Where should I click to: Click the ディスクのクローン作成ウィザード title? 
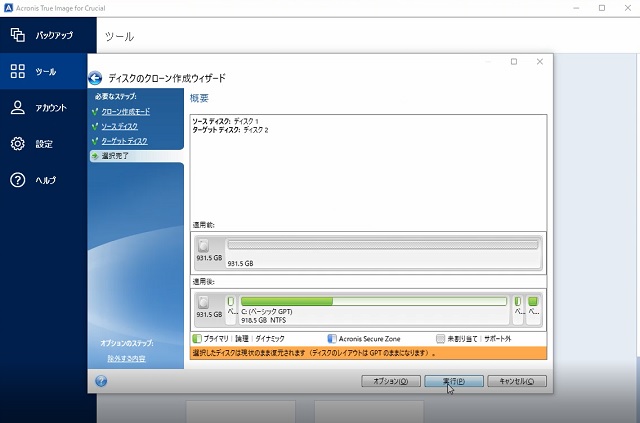pyautogui.click(x=167, y=78)
